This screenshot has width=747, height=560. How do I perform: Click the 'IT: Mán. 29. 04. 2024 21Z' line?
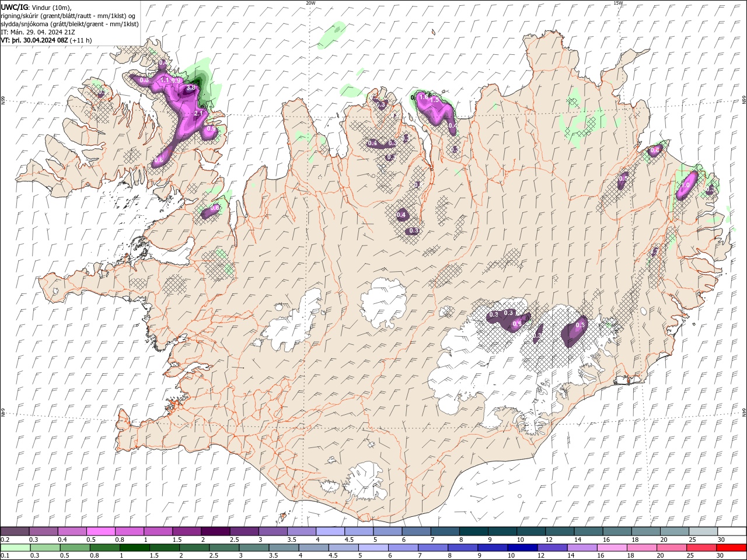click(39, 32)
